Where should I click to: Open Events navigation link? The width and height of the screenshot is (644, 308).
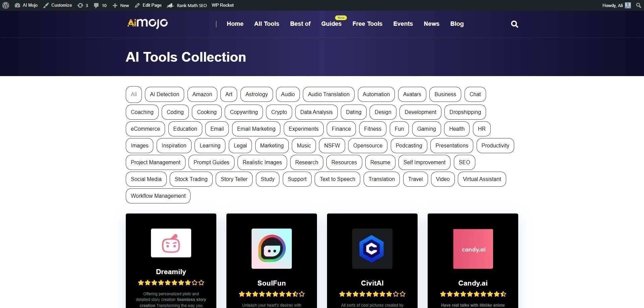click(x=403, y=24)
